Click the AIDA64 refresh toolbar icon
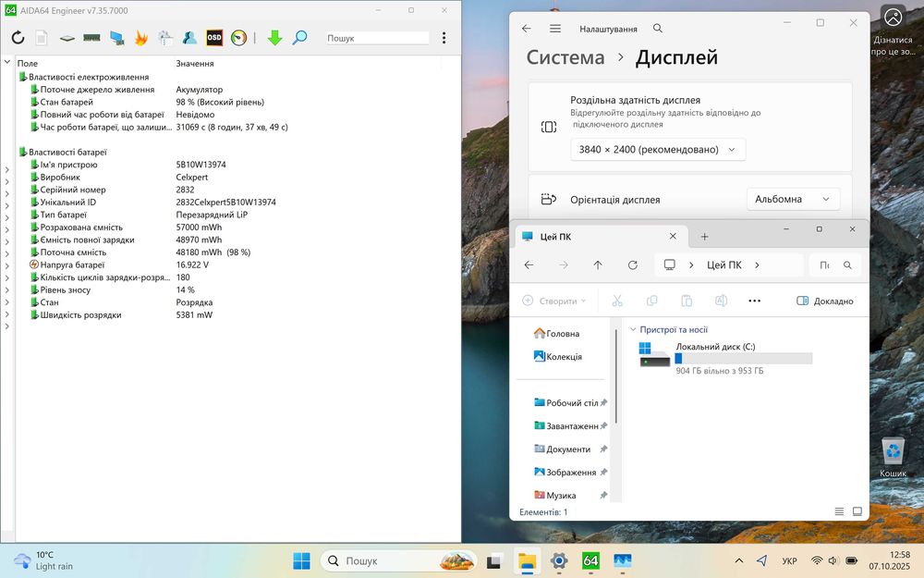Image resolution: width=924 pixels, height=578 pixels. 18,38
